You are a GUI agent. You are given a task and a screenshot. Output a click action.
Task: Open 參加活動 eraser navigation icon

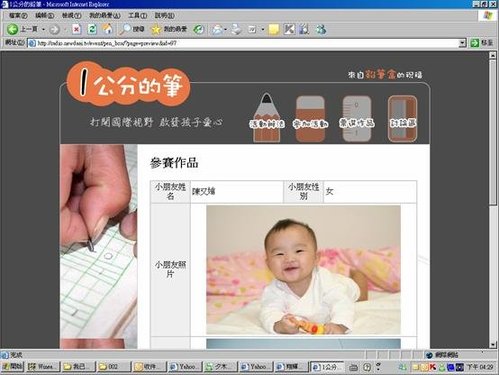tap(310, 119)
